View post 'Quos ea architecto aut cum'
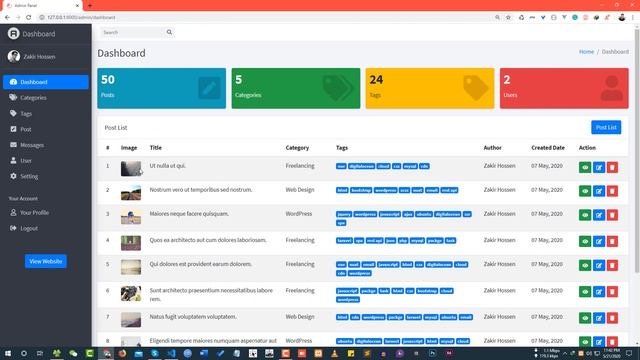Viewport: 640px width, 360px height. click(x=585, y=242)
